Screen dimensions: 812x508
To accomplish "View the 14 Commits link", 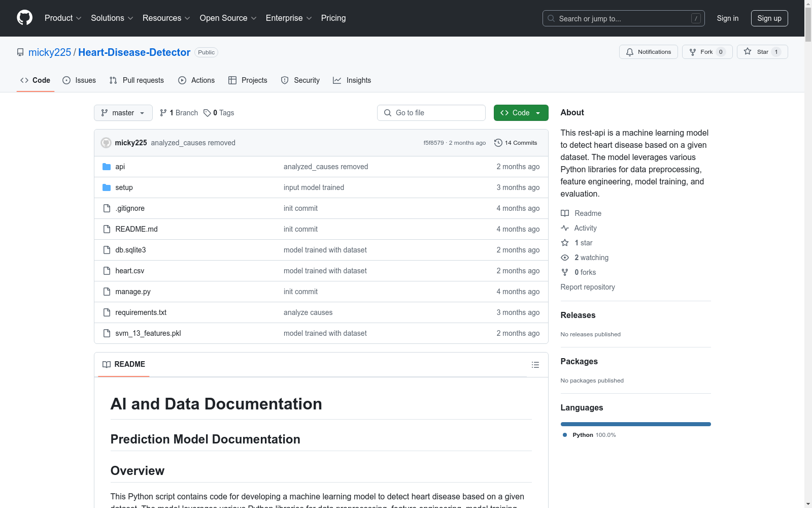I will coord(516,143).
